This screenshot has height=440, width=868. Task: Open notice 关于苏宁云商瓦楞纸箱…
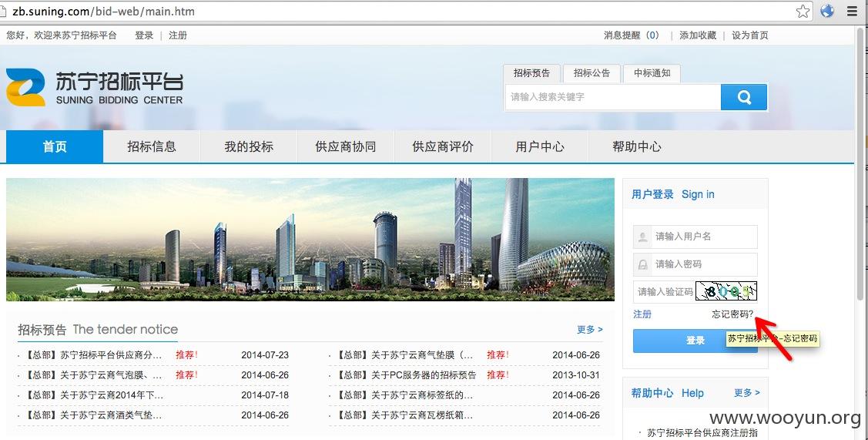click(x=404, y=415)
